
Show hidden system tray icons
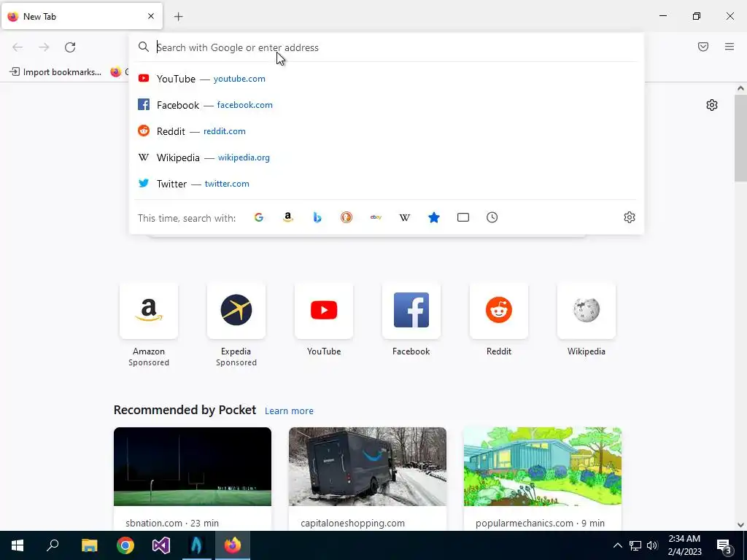point(617,545)
